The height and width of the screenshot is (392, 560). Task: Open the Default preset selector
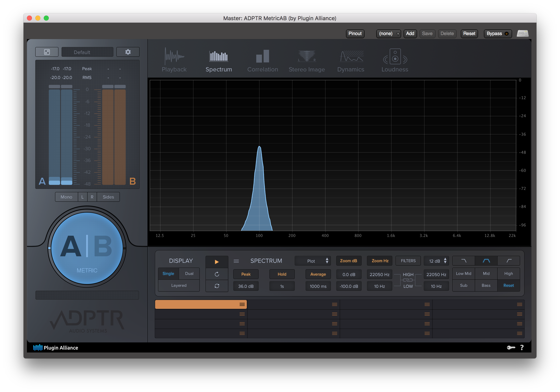pyautogui.click(x=87, y=52)
